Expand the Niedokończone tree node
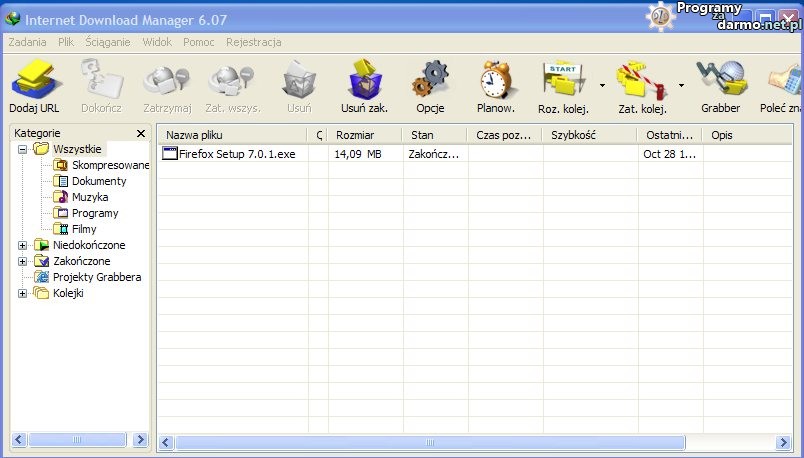 [23, 245]
